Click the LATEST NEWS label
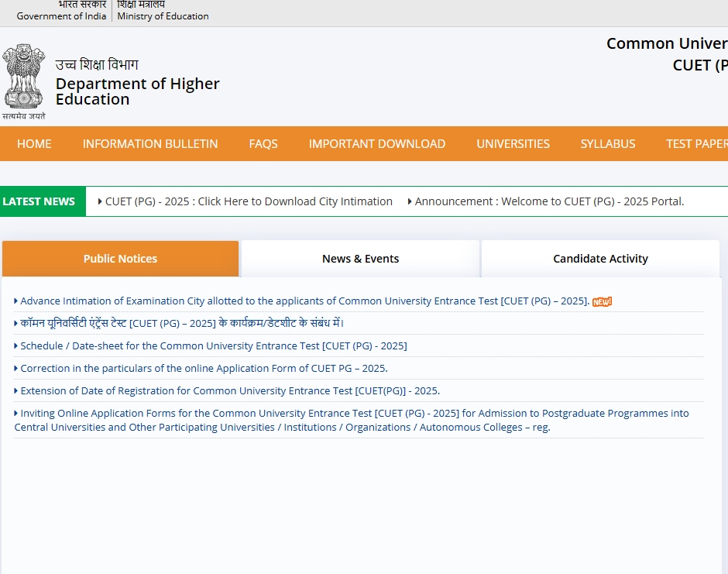 (x=39, y=201)
